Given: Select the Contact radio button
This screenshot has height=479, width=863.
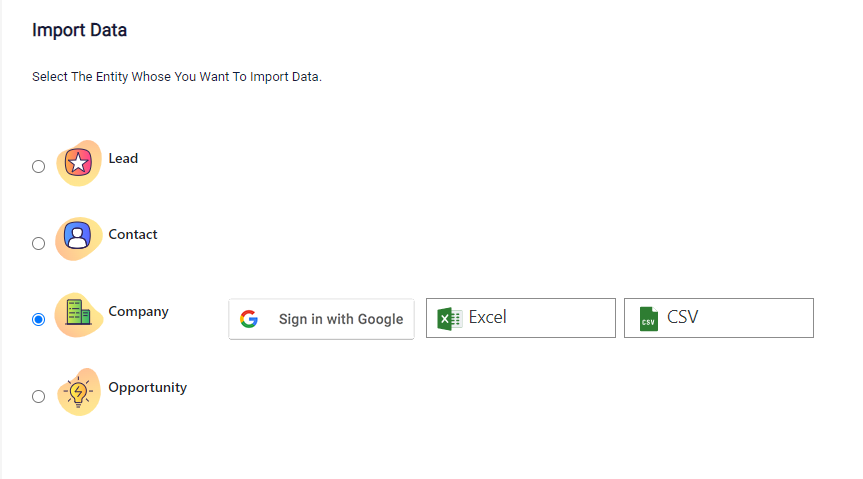Looking at the screenshot, I should 39,243.
